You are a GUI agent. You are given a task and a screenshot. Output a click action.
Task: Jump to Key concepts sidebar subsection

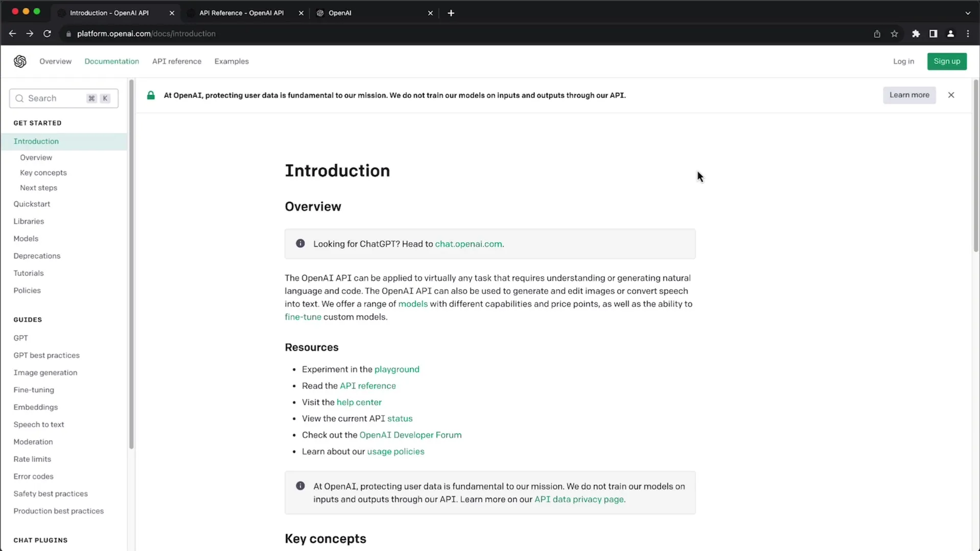tap(43, 173)
